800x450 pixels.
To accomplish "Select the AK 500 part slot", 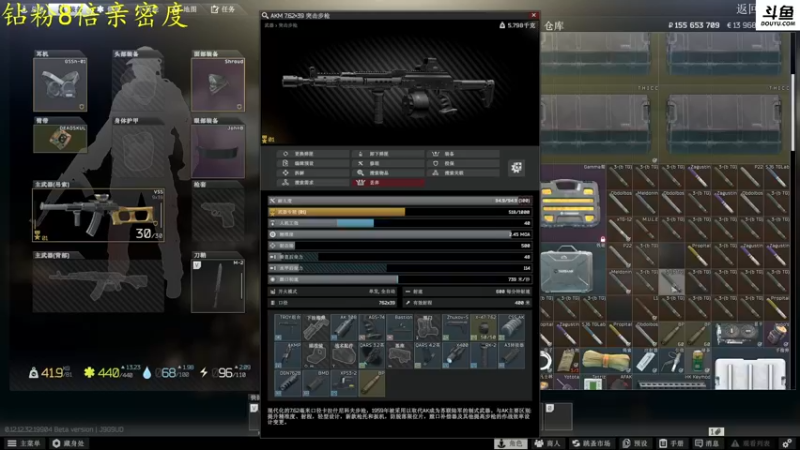I will (344, 328).
